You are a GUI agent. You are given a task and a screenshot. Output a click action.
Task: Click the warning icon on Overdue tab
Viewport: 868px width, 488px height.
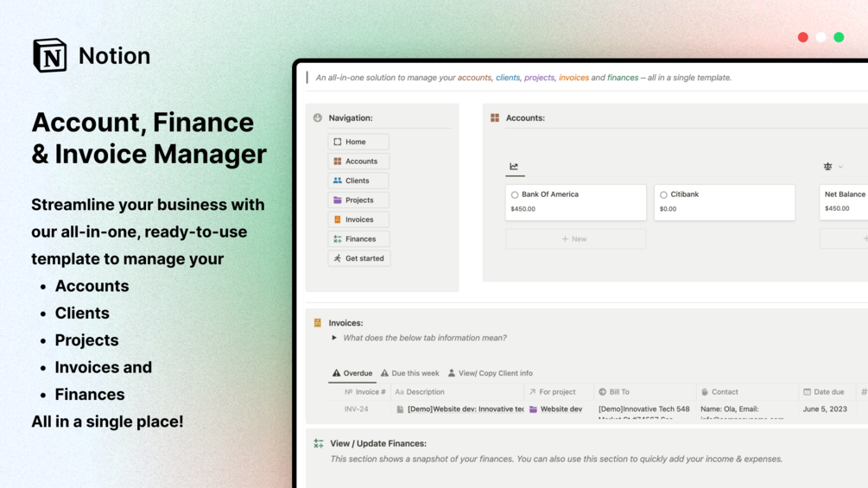pyautogui.click(x=336, y=373)
